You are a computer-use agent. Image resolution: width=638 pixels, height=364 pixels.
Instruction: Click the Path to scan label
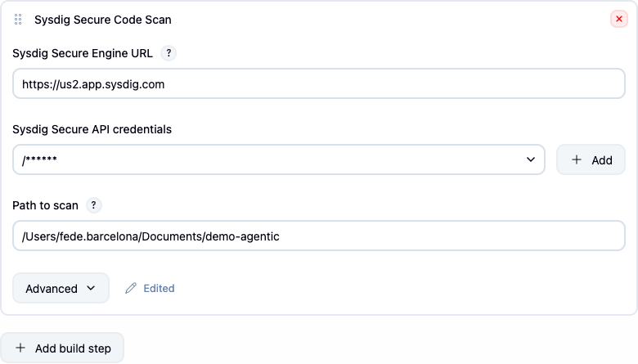click(45, 205)
